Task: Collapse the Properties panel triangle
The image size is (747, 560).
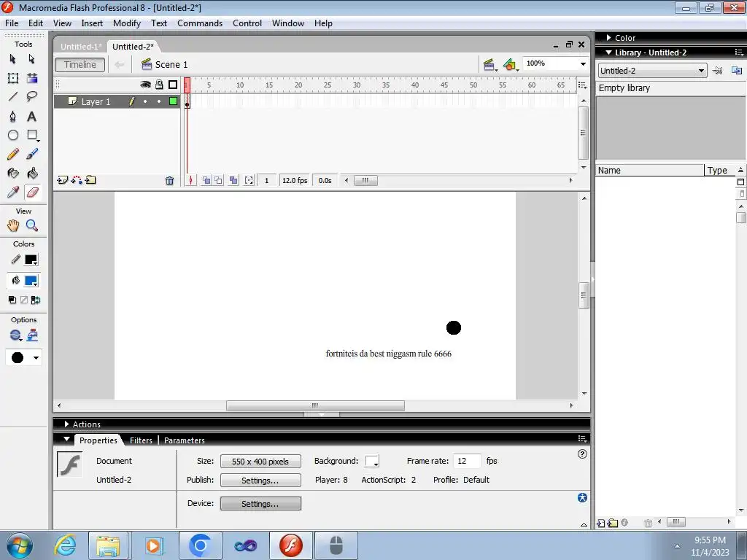Action: point(66,439)
